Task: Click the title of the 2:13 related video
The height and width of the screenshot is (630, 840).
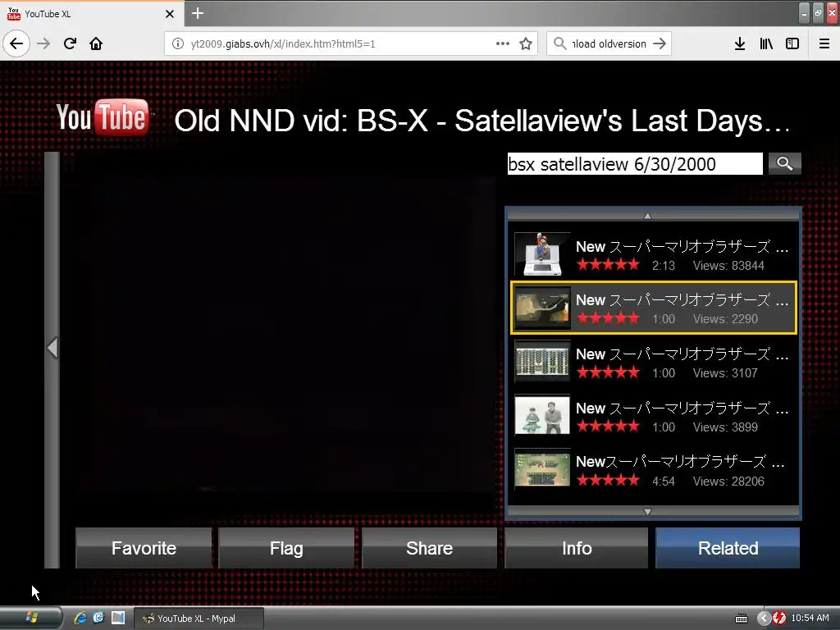Action: point(682,247)
